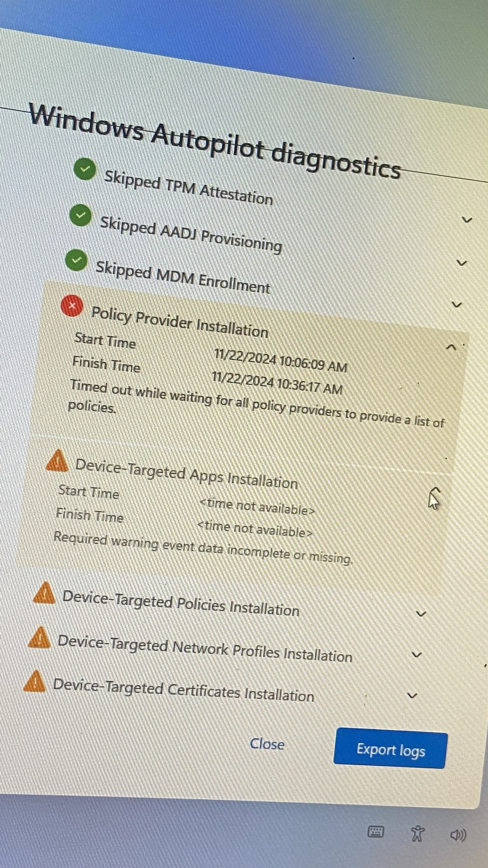Expand Skipped AADJ Provisioning details chevron

pos(462,262)
